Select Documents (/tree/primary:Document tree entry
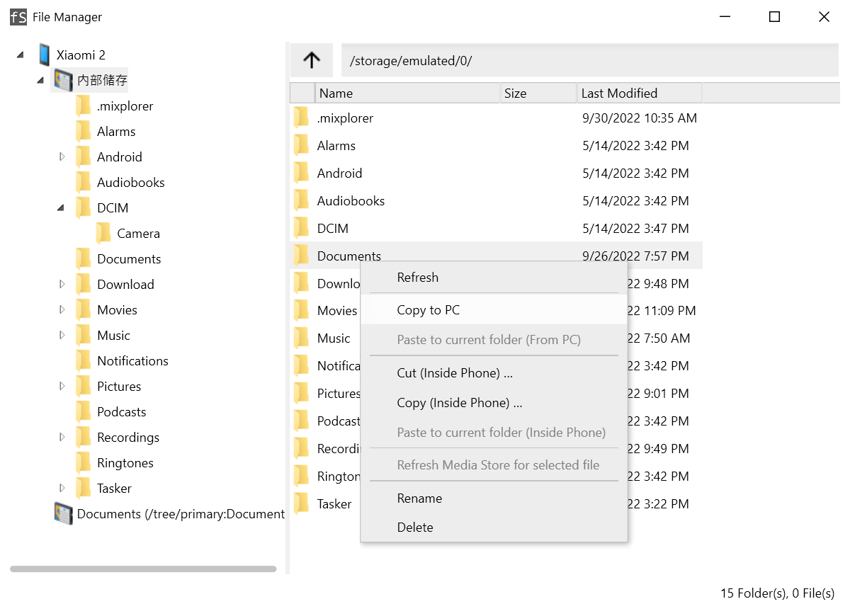Image resolution: width=850 pixels, height=616 pixels. 181,513
